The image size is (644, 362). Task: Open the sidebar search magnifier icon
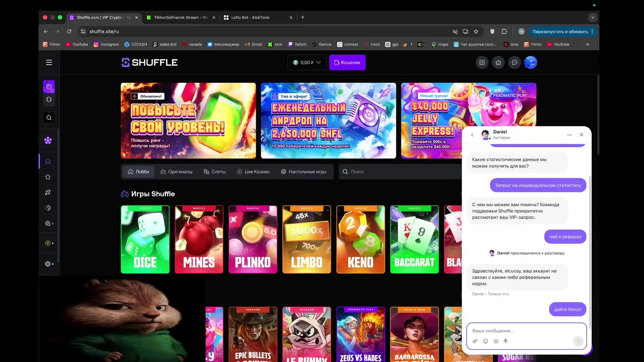(x=49, y=118)
